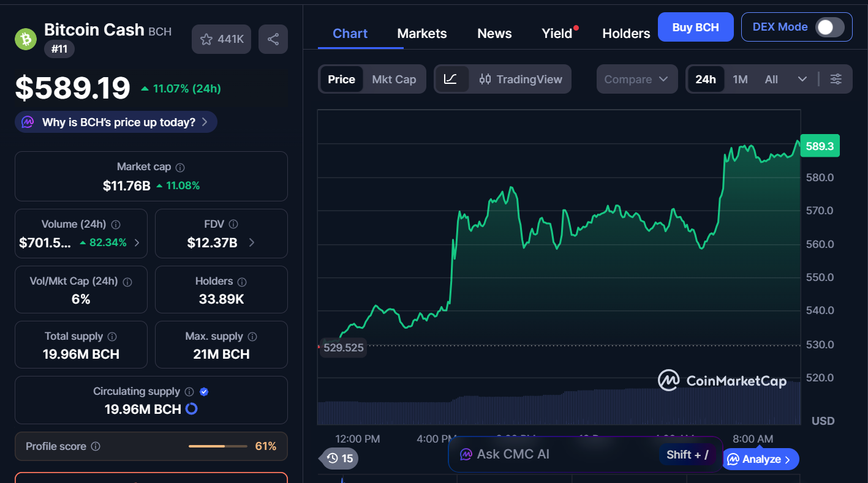The height and width of the screenshot is (483, 868).
Task: Toggle Price display mode
Action: click(341, 79)
